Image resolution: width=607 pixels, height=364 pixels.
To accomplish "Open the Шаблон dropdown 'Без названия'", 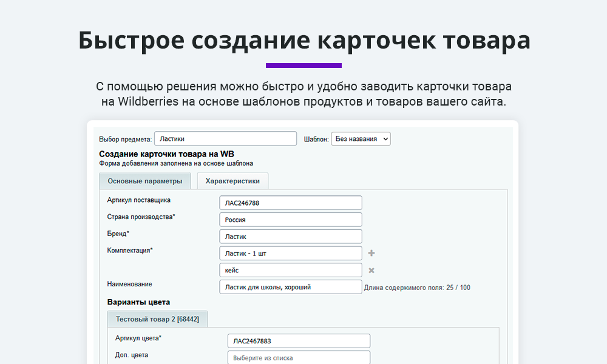I will click(x=361, y=139).
